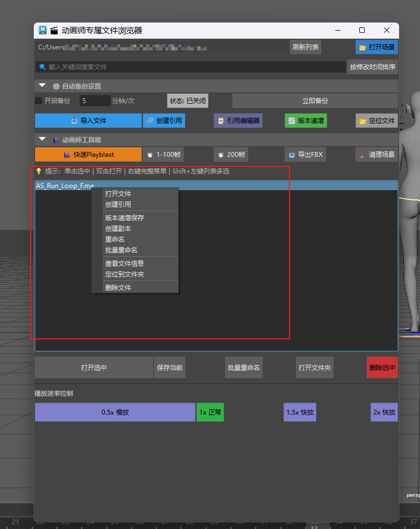Click the 清理场景 cleanup button

tap(376, 155)
